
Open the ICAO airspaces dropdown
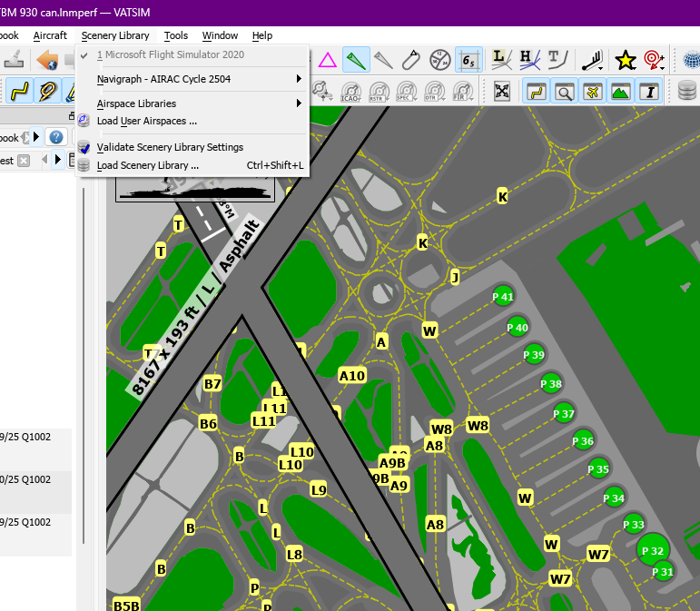click(350, 92)
